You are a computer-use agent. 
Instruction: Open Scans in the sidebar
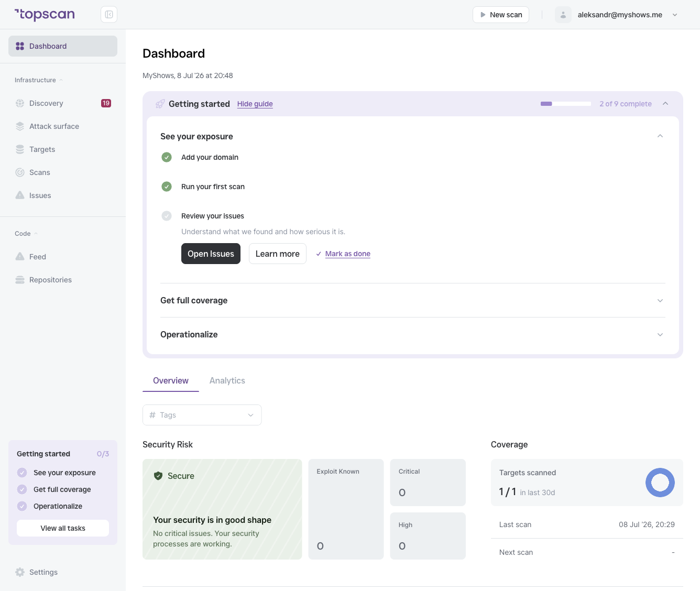coord(63,172)
